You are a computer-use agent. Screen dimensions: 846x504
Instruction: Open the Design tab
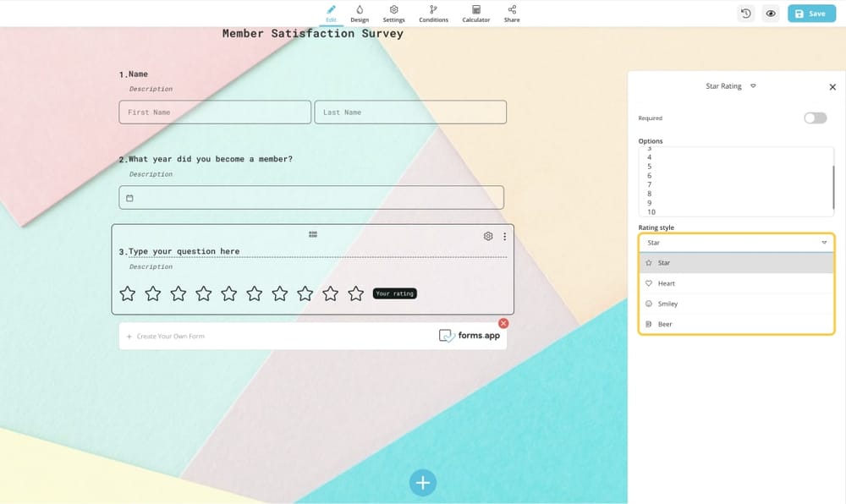tap(360, 14)
